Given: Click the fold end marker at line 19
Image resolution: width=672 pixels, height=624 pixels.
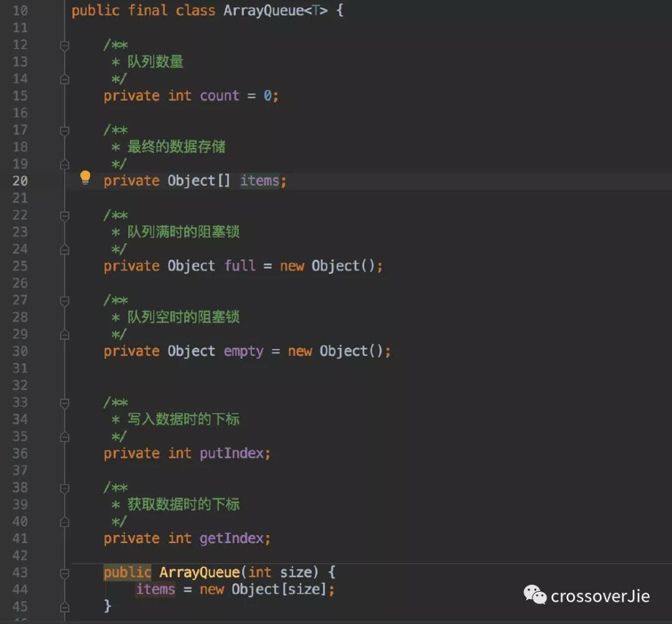Looking at the screenshot, I should [x=65, y=165].
